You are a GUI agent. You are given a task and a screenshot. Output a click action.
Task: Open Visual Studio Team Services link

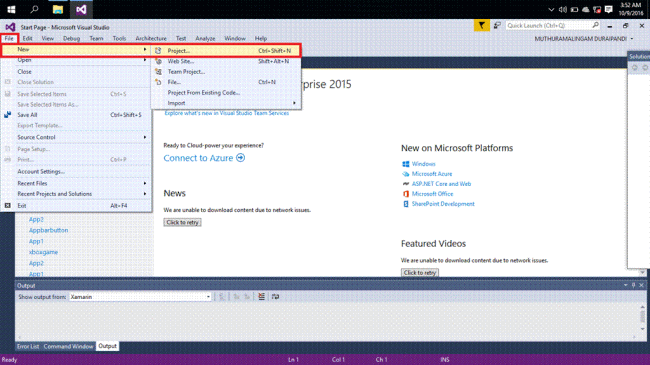point(227,113)
